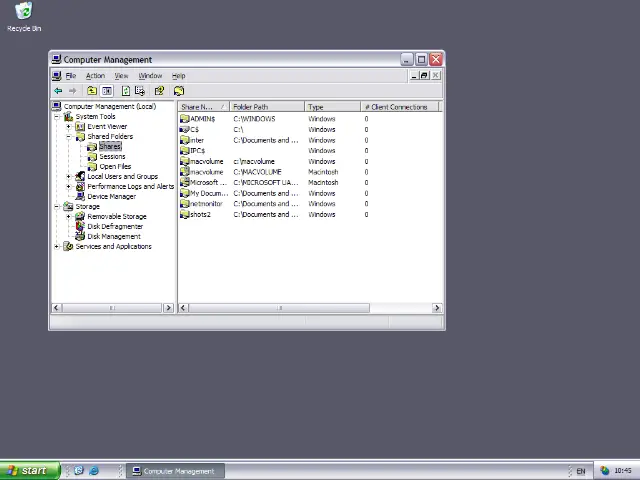Expand the Removable Storage node
This screenshot has width=640, height=480.
pos(69,216)
